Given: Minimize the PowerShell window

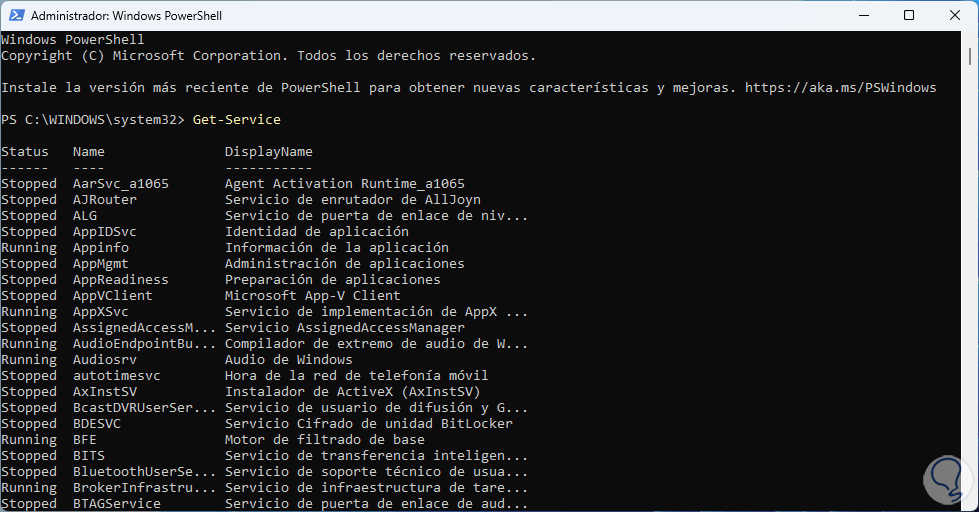Looking at the screenshot, I should (864, 15).
